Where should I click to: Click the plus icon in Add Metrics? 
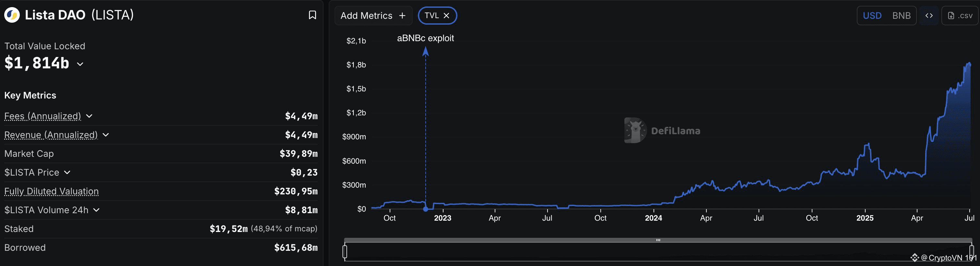click(x=402, y=16)
